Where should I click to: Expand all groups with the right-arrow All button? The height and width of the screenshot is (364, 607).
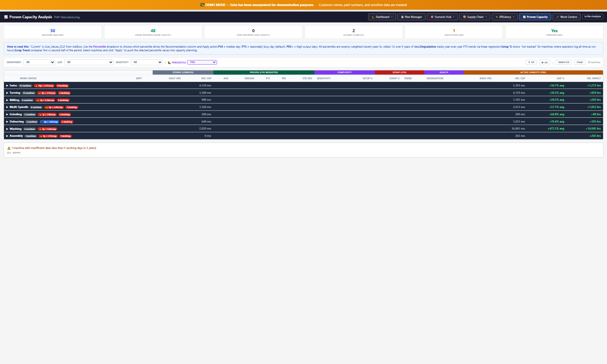[x=544, y=62]
